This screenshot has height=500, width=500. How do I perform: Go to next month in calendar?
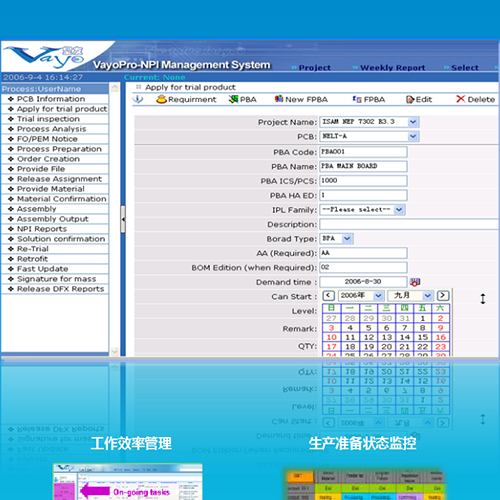pos(443,296)
